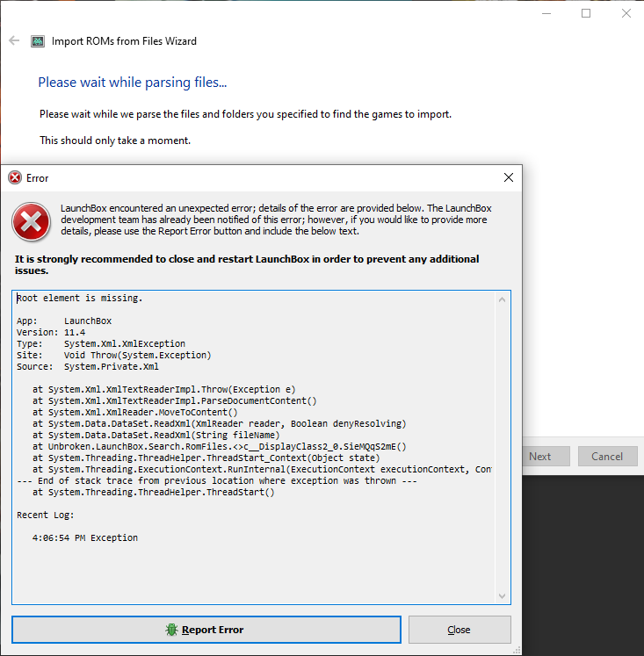The height and width of the screenshot is (656, 644).
Task: Click the "Recent Log:" heading
Action: coord(45,515)
